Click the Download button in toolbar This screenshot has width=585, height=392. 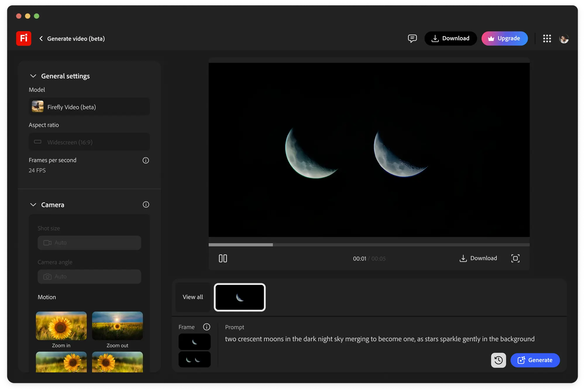450,39
